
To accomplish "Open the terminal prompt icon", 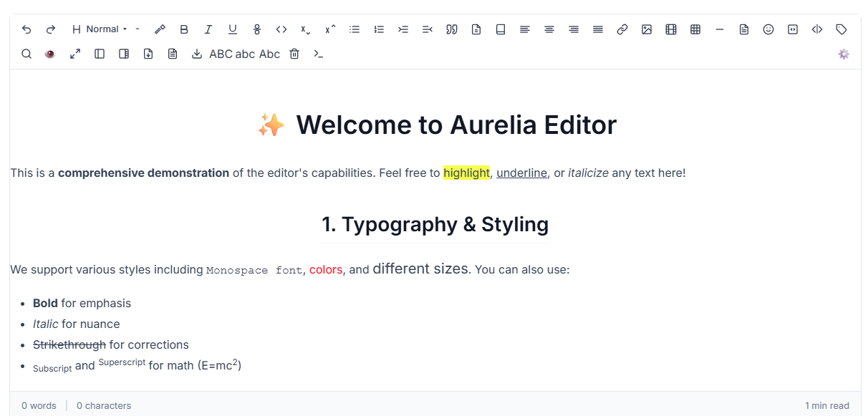I will coord(319,54).
